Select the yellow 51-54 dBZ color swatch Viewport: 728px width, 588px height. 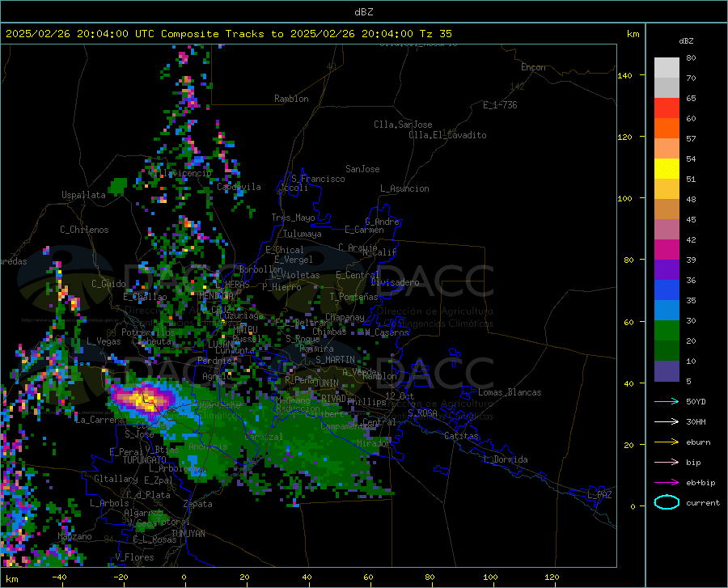tap(667, 169)
